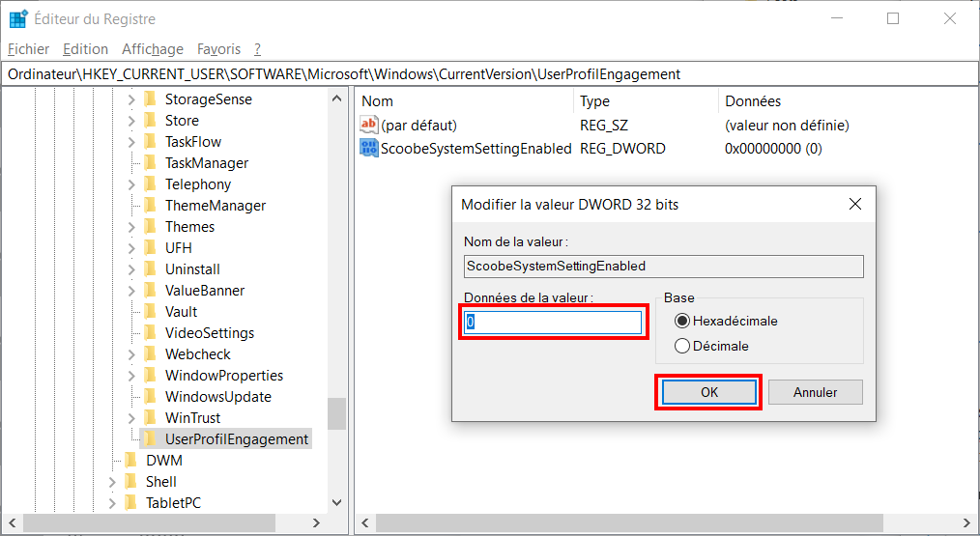Expand the Uninstall key
This screenshot has width=980, height=536.
(131, 269)
